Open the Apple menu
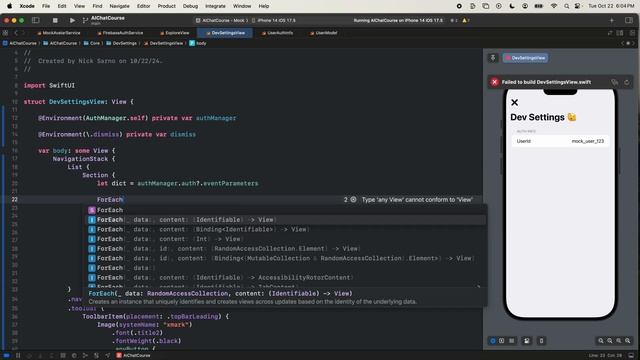The width and height of the screenshot is (640, 360). pos(9,6)
